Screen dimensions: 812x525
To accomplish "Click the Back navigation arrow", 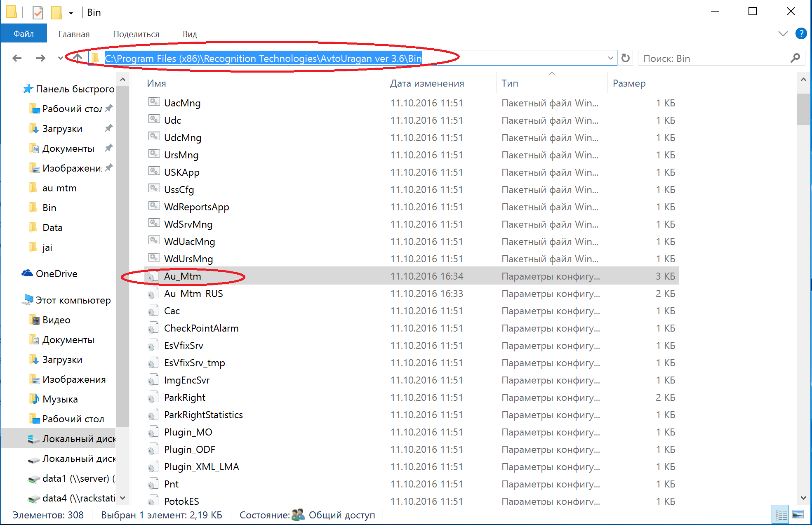I will pos(17,58).
